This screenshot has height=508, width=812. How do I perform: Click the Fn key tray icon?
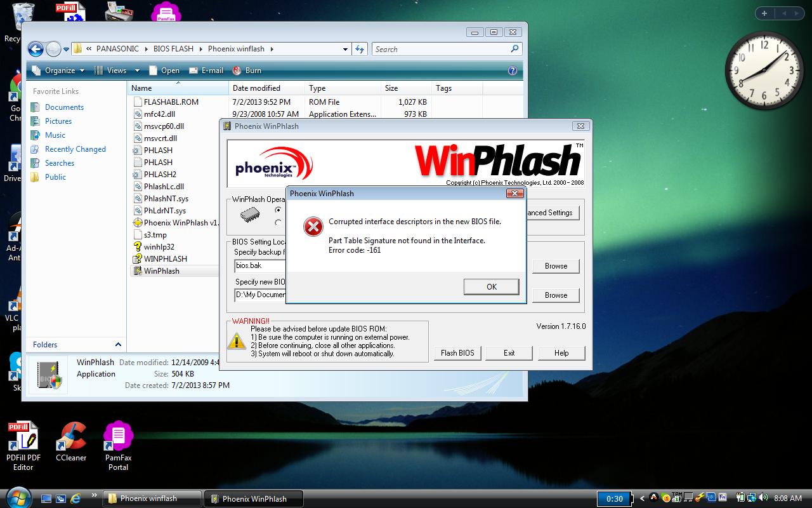(723, 497)
